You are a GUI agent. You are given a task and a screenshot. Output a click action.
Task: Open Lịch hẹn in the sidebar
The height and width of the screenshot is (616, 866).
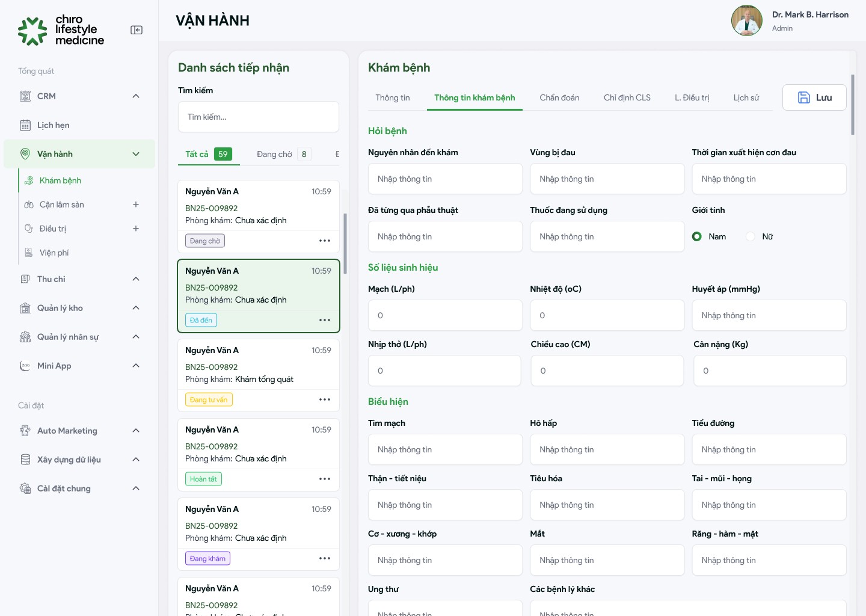(79, 125)
